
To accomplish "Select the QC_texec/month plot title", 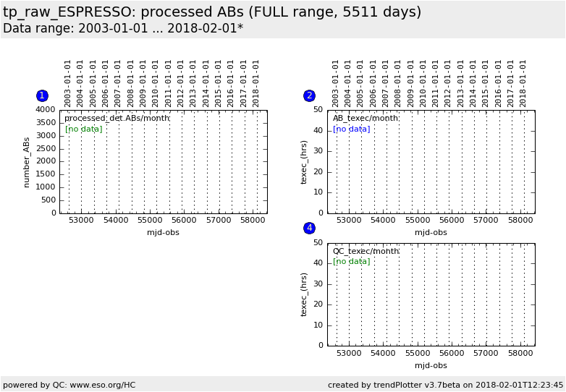I will coord(366,252).
